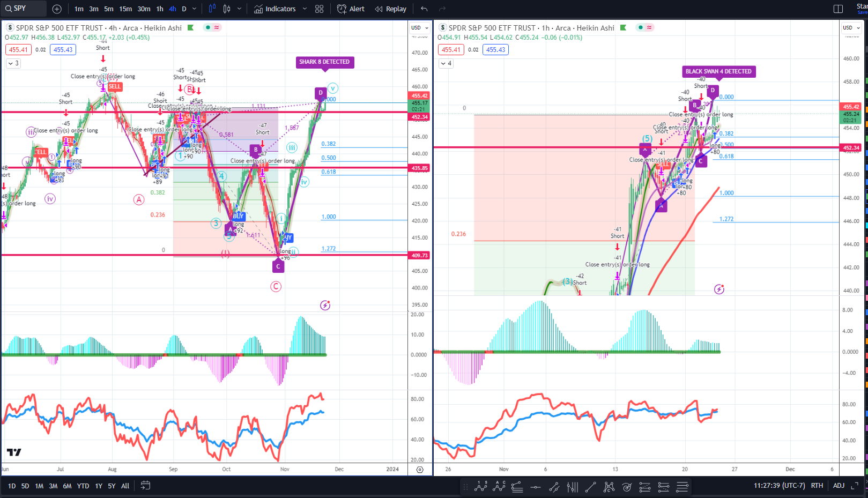This screenshot has height=498, width=868.
Task: Click green flag on the 1h chart
Action: click(x=623, y=28)
